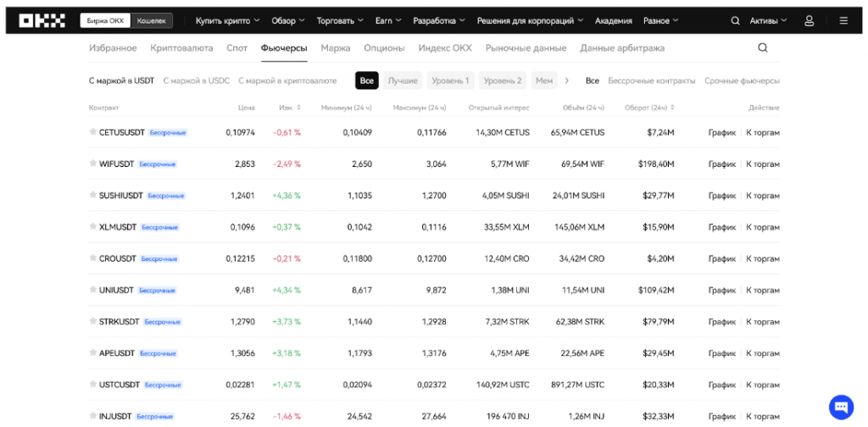Viewport: 868px width, 427px height.
Task: Toggle favorite star for APEUSDT
Action: tap(93, 353)
